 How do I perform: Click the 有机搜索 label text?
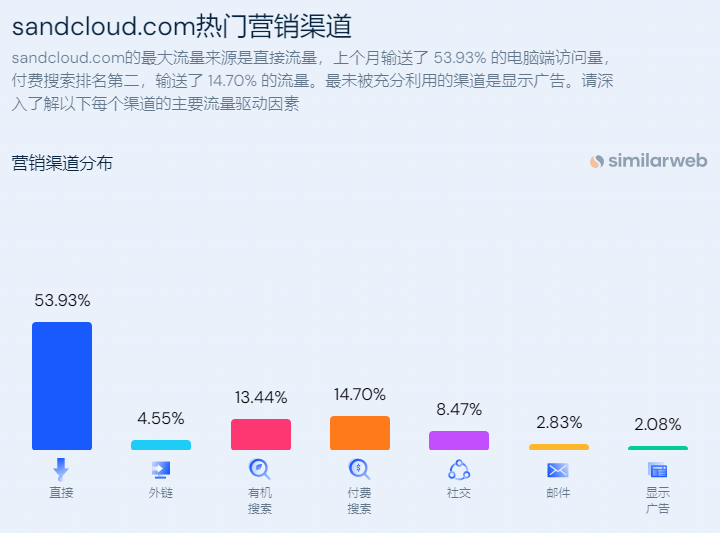[x=260, y=500]
